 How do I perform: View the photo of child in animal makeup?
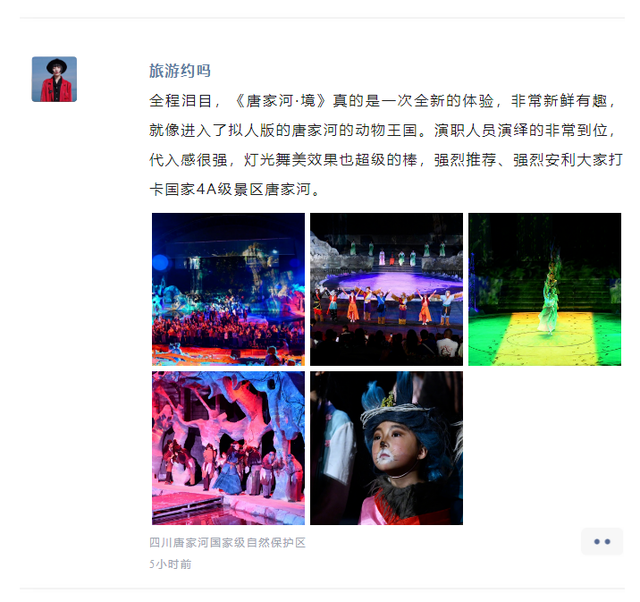click(387, 448)
